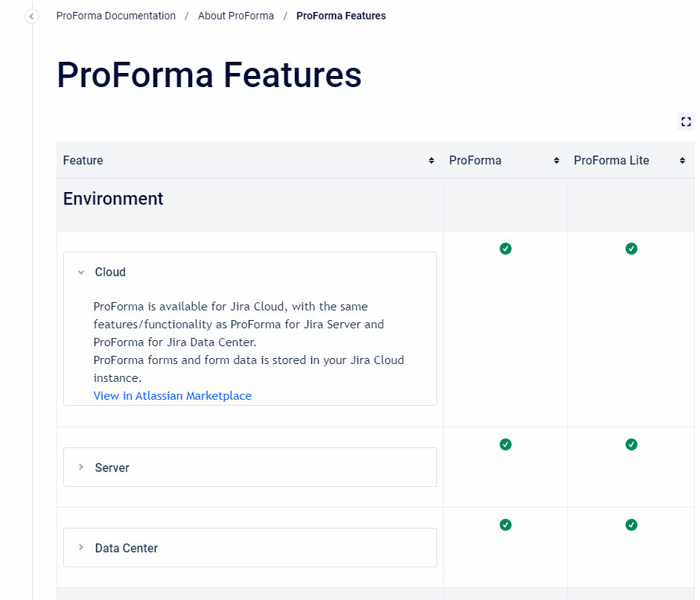Click the ProForma checkmark in Cloud row

(x=506, y=249)
